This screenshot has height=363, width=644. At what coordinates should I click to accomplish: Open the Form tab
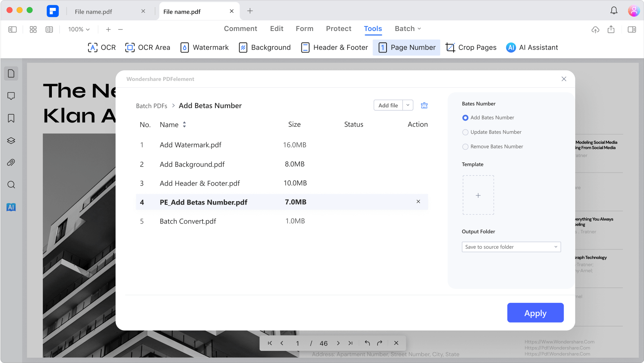coord(305,29)
